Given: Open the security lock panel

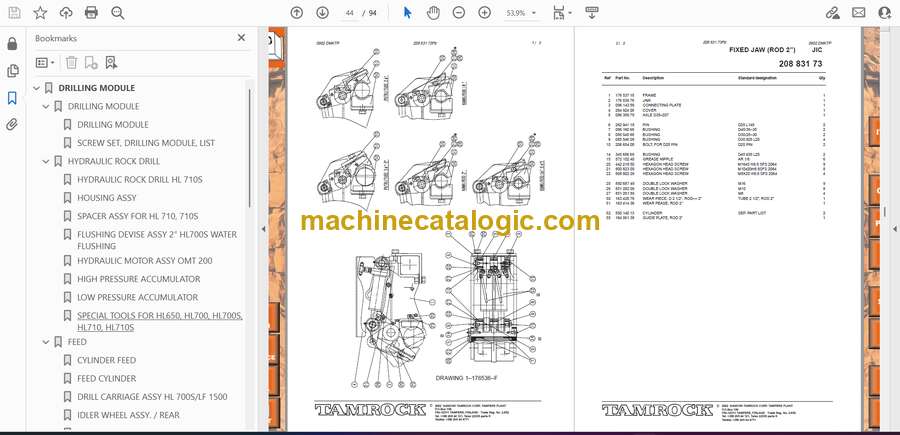Looking at the screenshot, I should click(12, 44).
